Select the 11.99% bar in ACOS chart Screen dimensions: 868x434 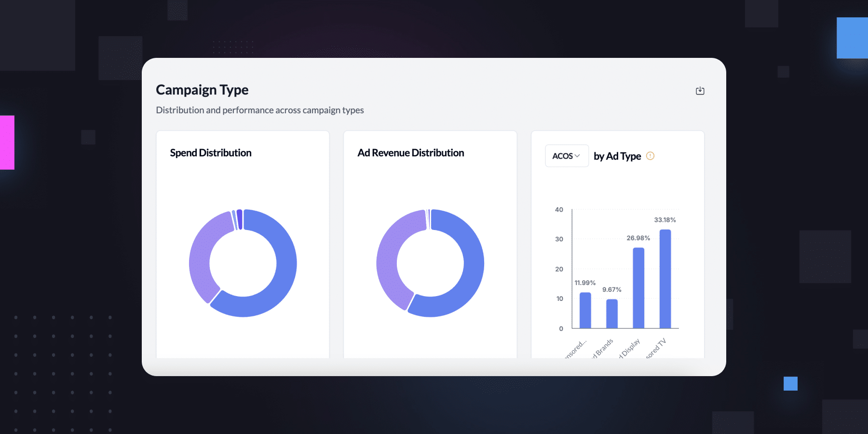point(585,310)
